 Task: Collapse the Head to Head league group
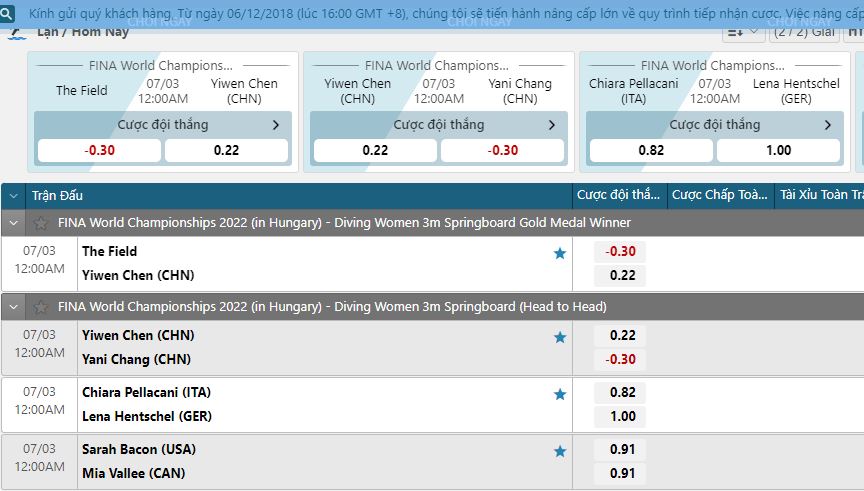tap(13, 307)
